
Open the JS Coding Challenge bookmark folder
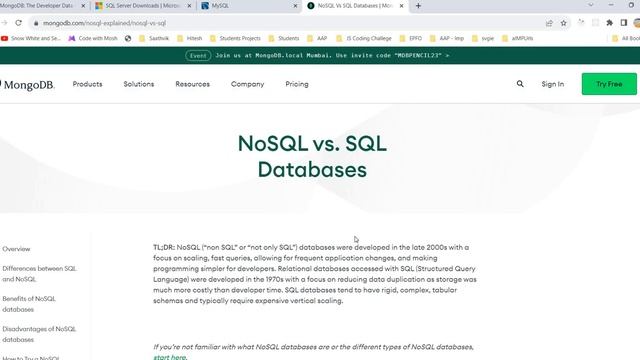tap(364, 38)
